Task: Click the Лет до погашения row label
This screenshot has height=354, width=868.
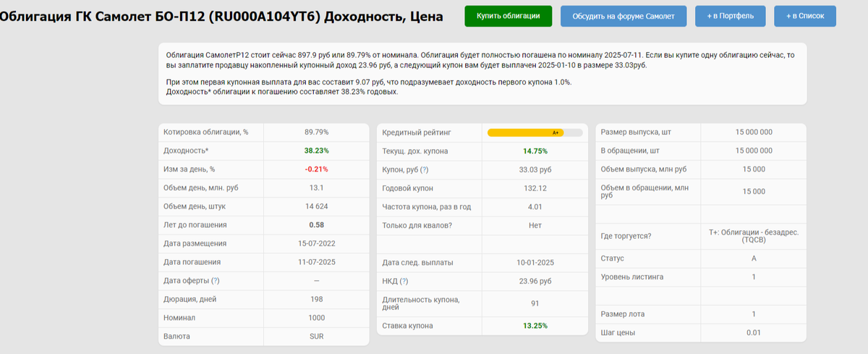Action: (x=195, y=225)
